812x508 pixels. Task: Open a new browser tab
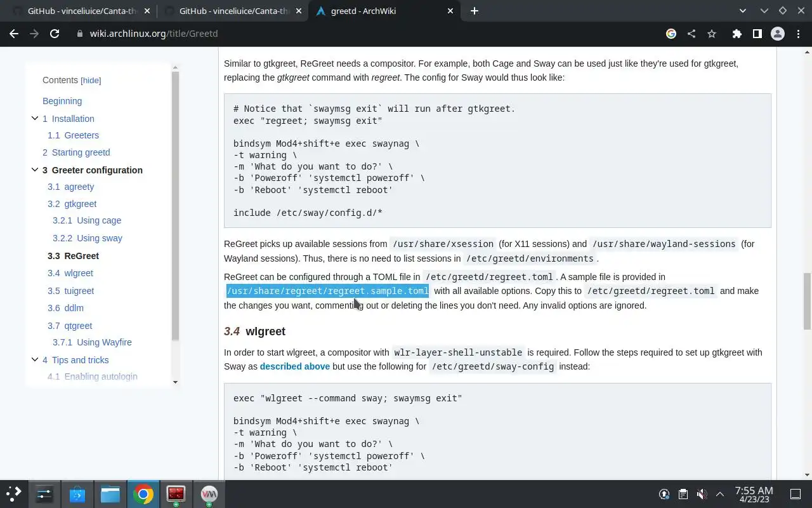475,11
